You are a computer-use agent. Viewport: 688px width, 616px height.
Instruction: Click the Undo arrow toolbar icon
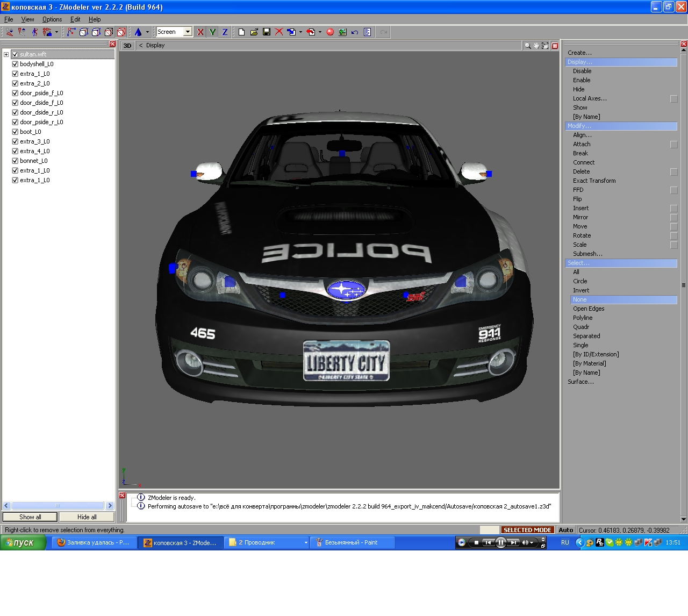(355, 32)
